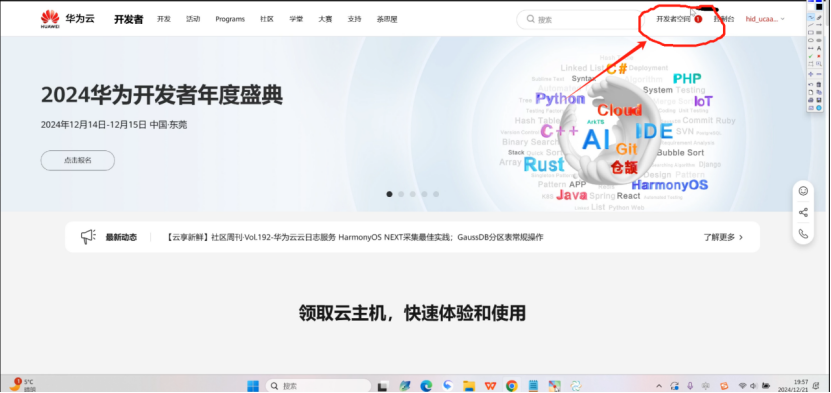This screenshot has width=831, height=393.
Task: Click the undo icon in annotation toolbar
Action: click(x=811, y=85)
